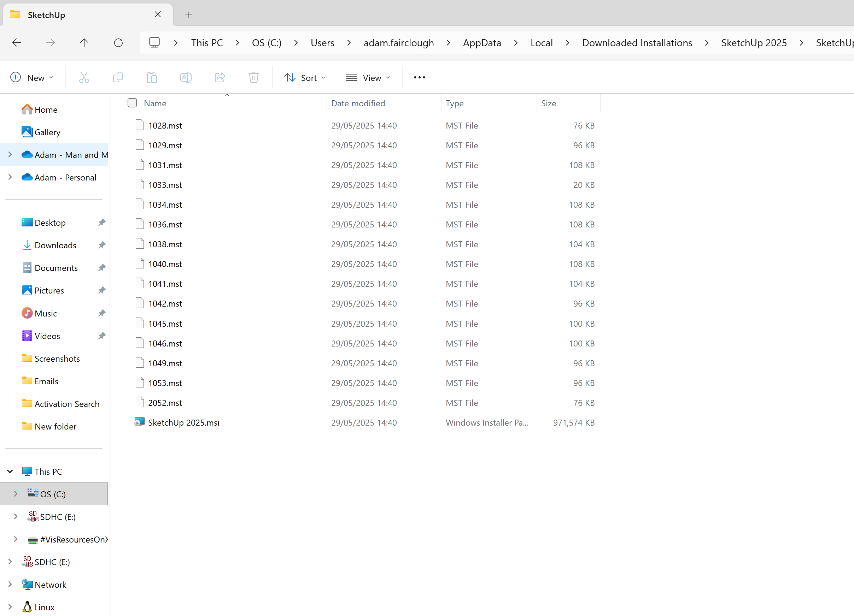The image size is (854, 616).
Task: Navigate back with the back arrow
Action: (x=17, y=43)
